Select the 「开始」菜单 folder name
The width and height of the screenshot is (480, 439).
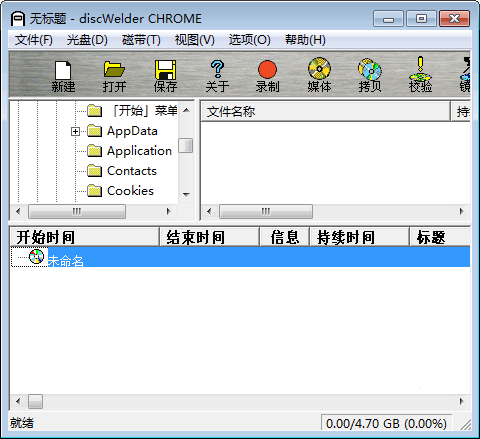tap(144, 111)
